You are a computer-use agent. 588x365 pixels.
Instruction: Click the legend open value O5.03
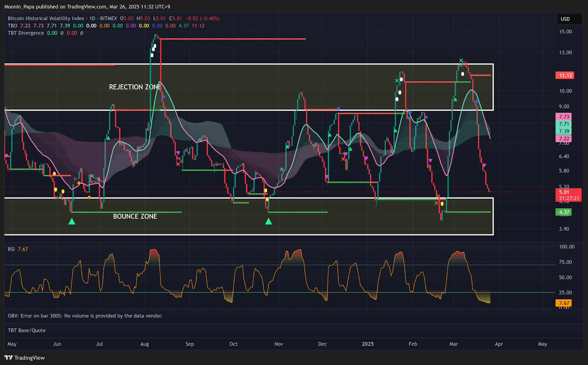[127, 18]
